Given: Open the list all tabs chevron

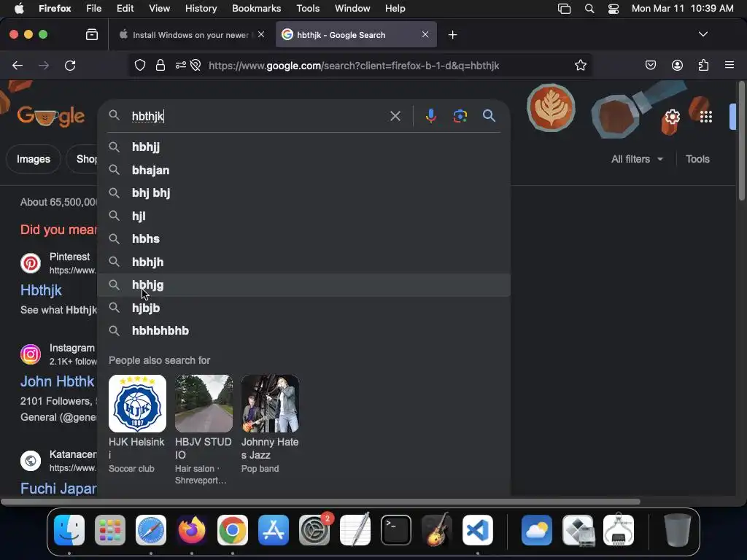Looking at the screenshot, I should (x=703, y=34).
